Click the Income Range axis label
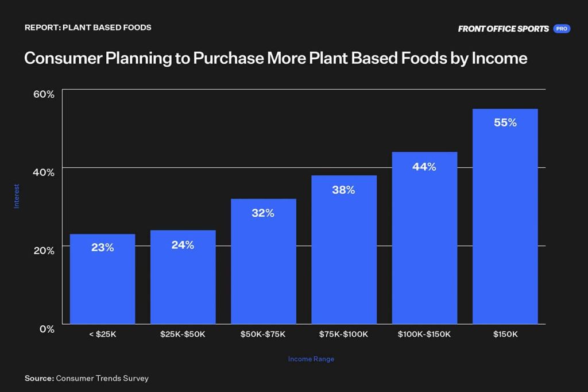 pyautogui.click(x=311, y=359)
